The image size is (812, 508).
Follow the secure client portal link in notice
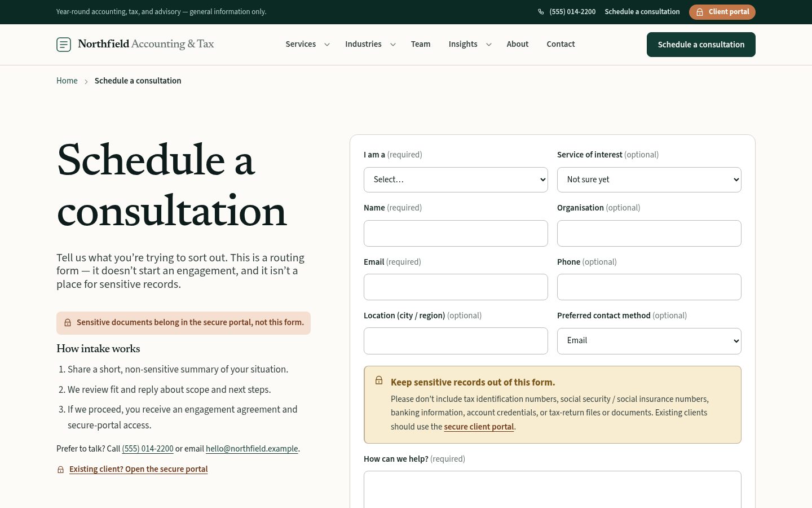479,427
